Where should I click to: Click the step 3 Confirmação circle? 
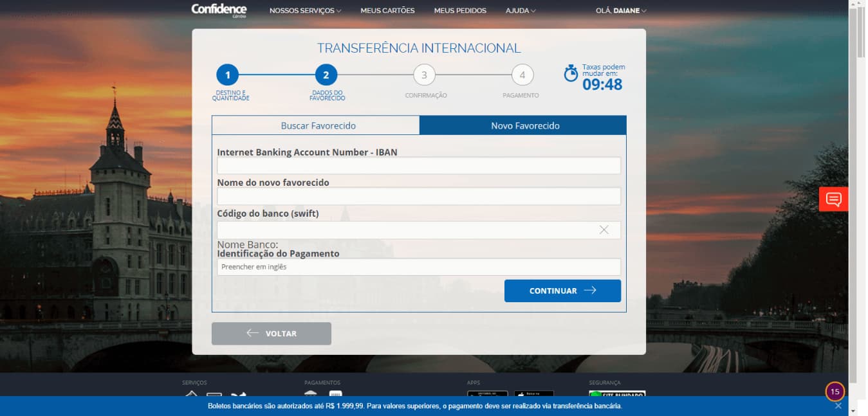tap(424, 75)
